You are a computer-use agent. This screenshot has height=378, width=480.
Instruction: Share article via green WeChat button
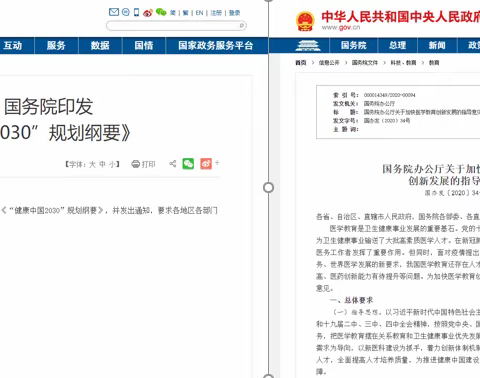188,164
